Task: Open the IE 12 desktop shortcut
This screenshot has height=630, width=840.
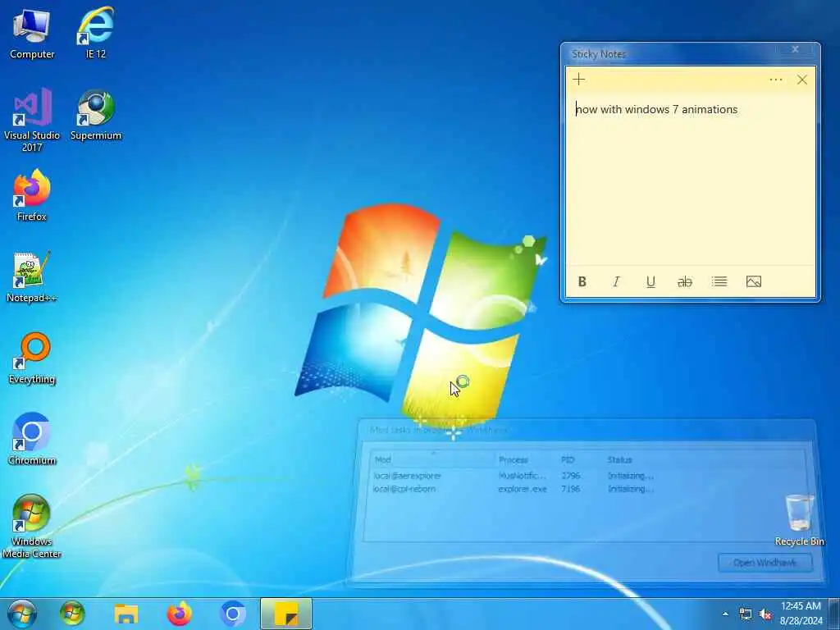Action: [95, 33]
